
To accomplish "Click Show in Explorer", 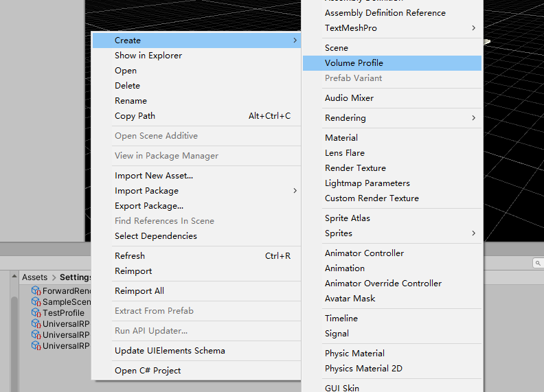I will pyautogui.click(x=196, y=56).
